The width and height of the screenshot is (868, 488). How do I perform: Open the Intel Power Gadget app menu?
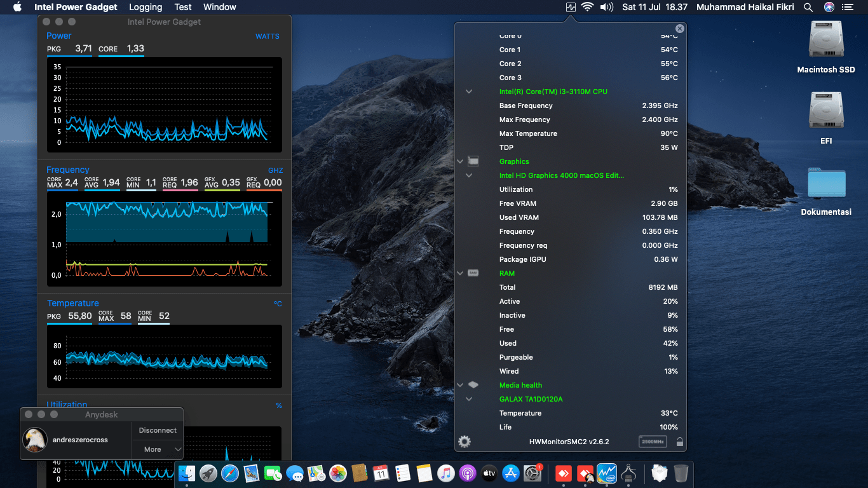(76, 7)
